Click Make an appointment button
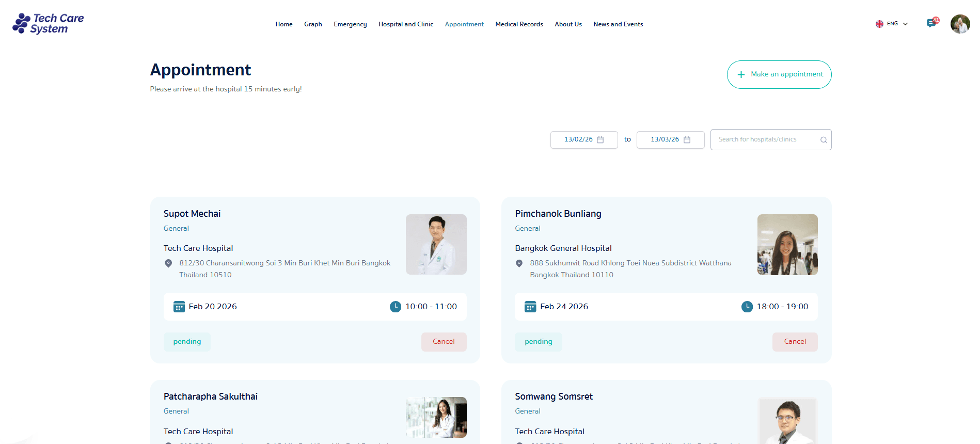Screen dimensions: 980x444 (779, 74)
